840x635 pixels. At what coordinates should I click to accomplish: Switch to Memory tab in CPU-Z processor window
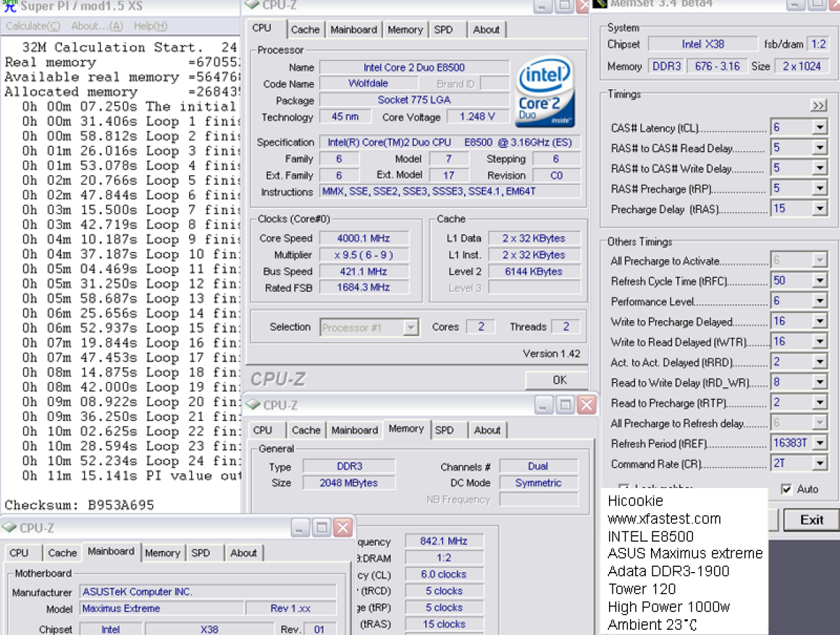click(x=405, y=30)
